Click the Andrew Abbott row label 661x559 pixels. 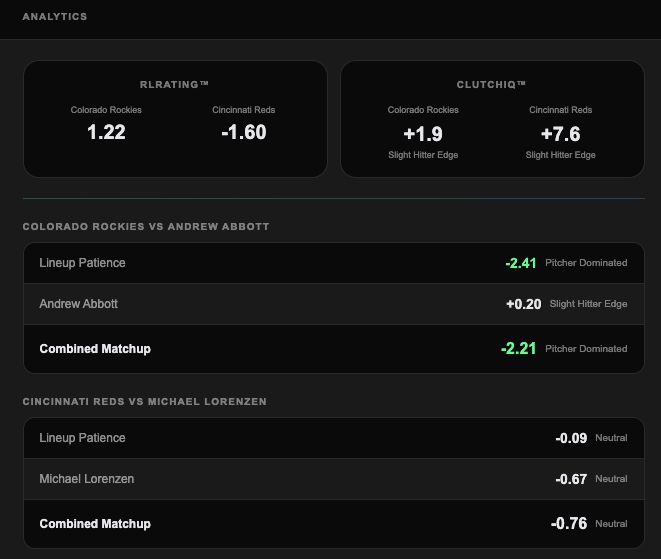tap(78, 304)
